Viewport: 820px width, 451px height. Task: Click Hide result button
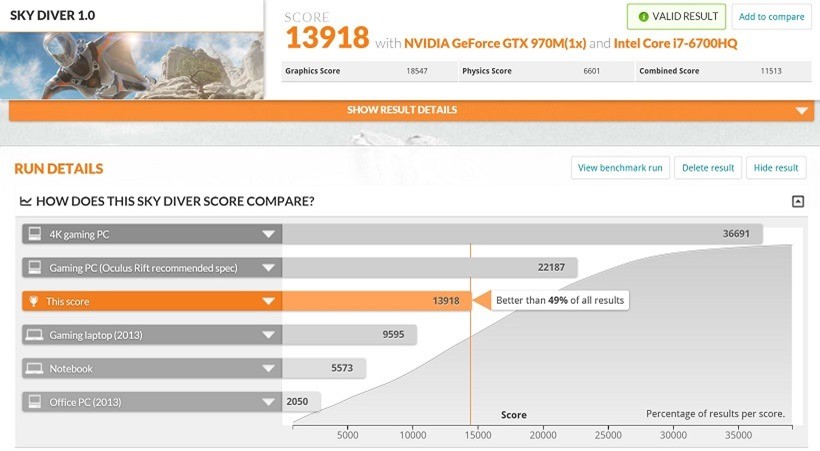coord(776,168)
